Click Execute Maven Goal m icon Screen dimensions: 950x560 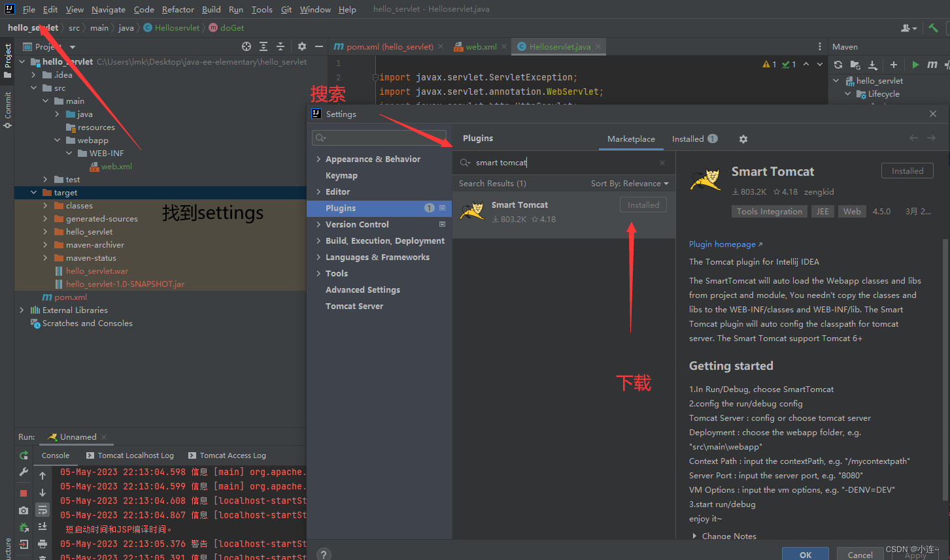(932, 65)
